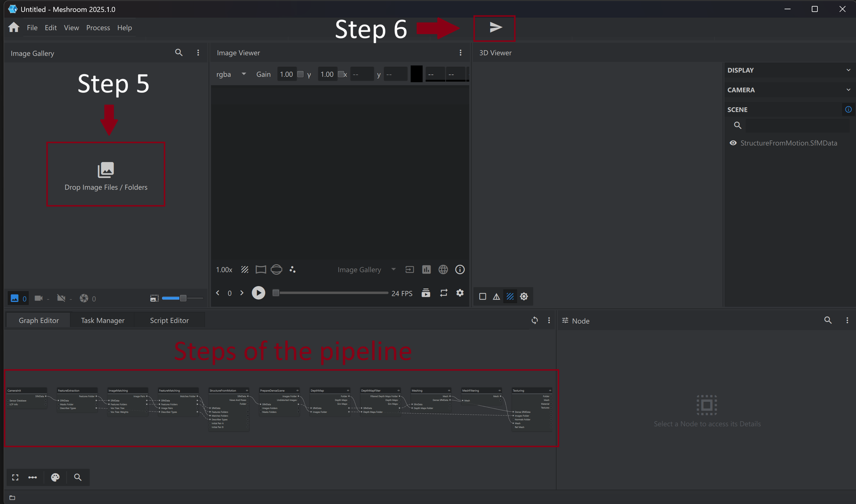Open the Image Gallery options menu
The height and width of the screenshot is (504, 856).
point(198,52)
